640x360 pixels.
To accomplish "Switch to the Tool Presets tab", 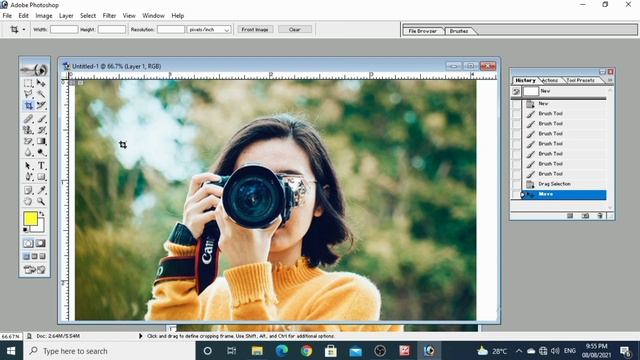I will point(580,80).
